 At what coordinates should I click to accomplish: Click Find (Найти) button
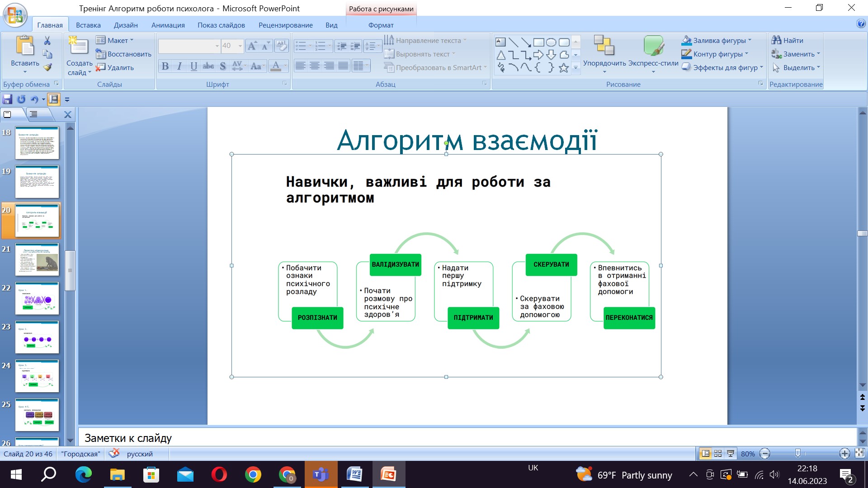788,41
